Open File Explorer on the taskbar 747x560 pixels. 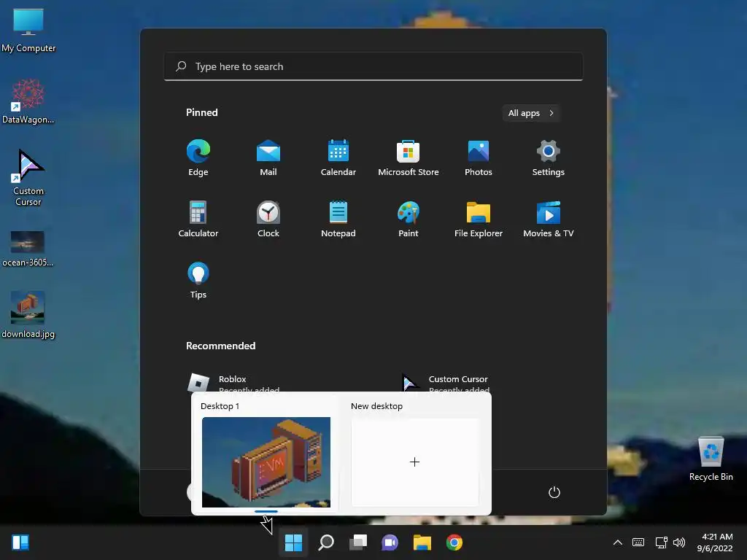(x=422, y=542)
